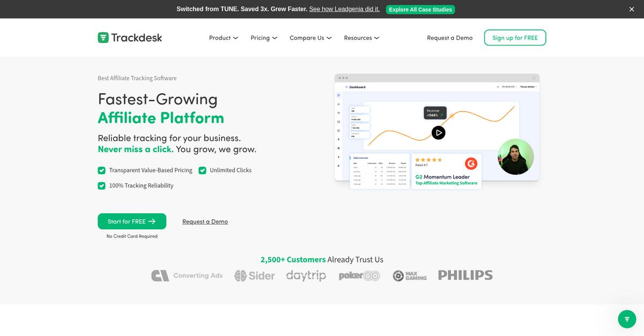Click the Revenue +1568% tooltip
Image resolution: width=644 pixels, height=336 pixels.
435,113
